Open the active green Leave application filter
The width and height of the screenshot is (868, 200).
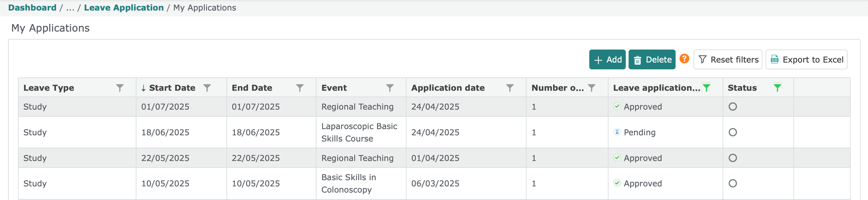(x=706, y=88)
